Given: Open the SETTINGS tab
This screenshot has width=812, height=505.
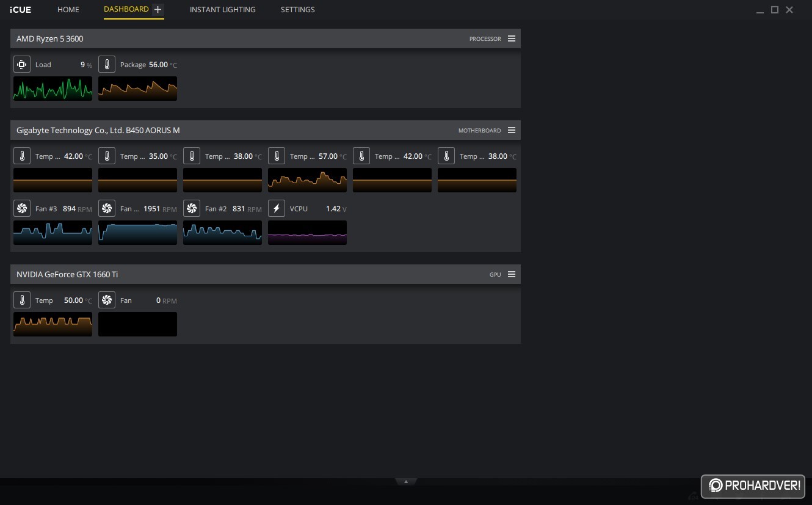Looking at the screenshot, I should [x=298, y=10].
